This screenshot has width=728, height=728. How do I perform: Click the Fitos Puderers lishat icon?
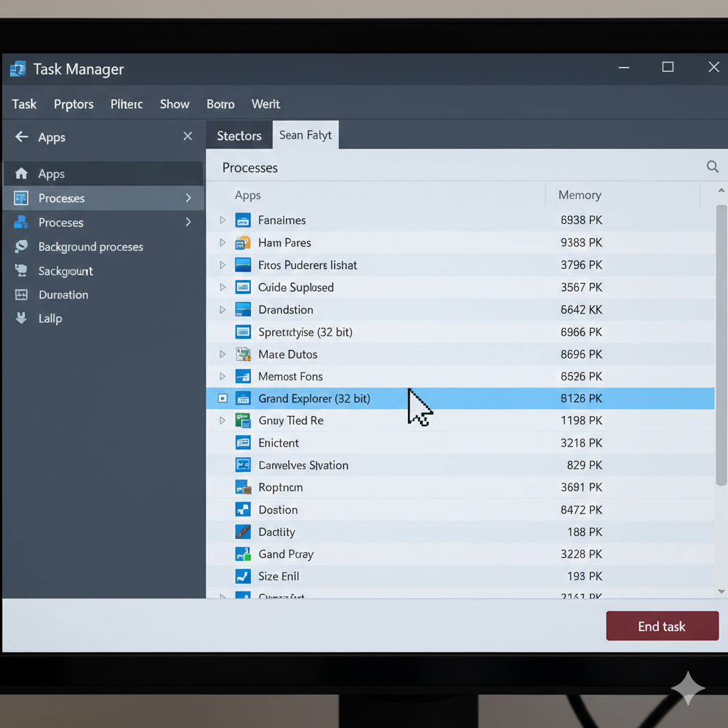pyautogui.click(x=243, y=265)
